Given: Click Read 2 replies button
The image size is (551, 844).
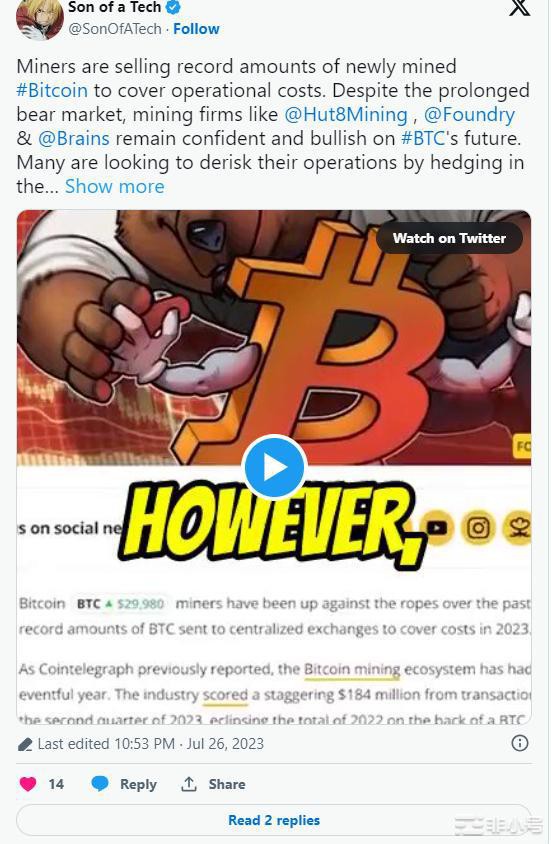Looking at the screenshot, I should [274, 820].
